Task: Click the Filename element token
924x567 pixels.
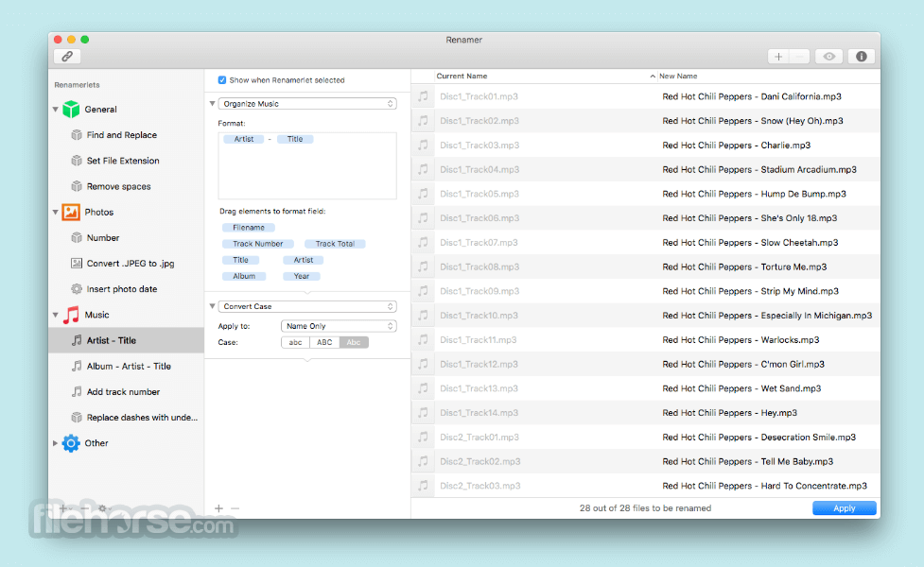Action: [x=248, y=227]
